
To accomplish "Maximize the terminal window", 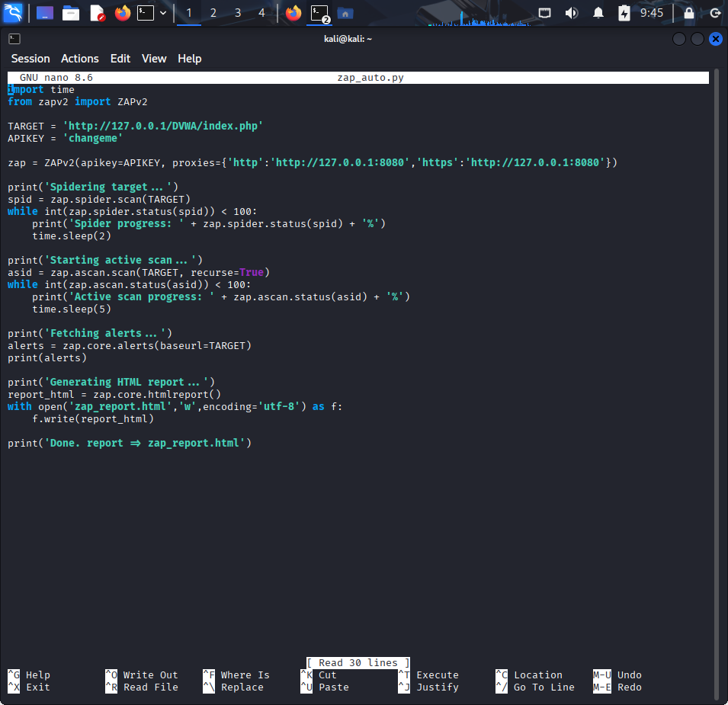I will click(x=698, y=39).
